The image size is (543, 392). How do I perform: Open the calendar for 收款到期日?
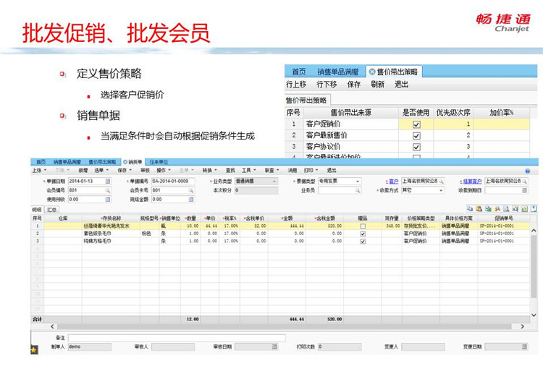tap(524, 190)
